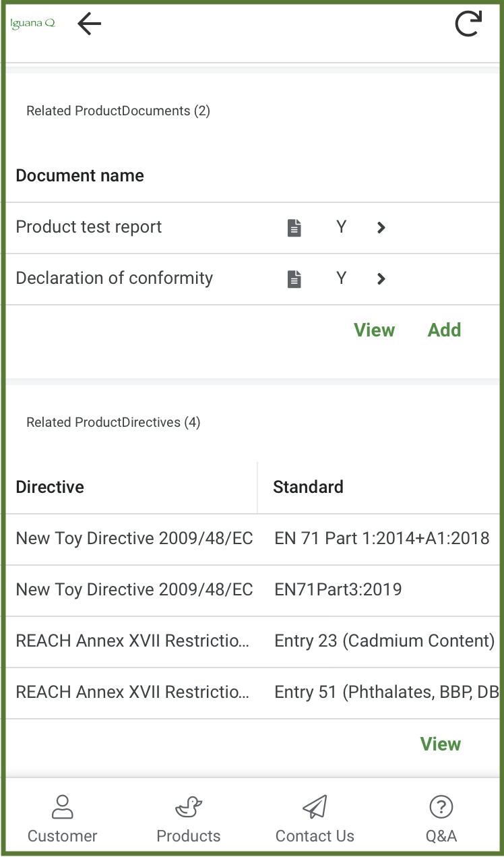Click View under Related ProductDirectives
504x857 pixels.
tap(441, 744)
